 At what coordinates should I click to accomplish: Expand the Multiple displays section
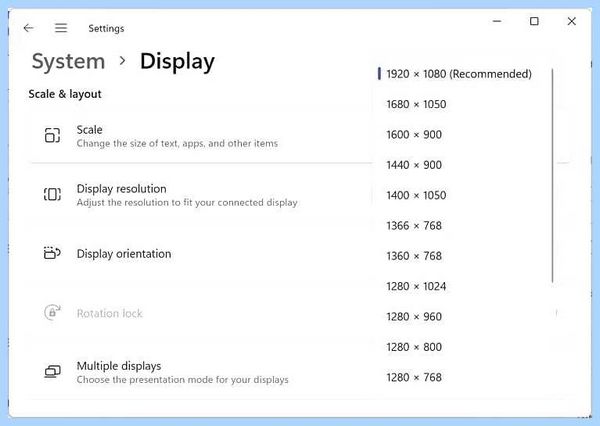[201, 372]
